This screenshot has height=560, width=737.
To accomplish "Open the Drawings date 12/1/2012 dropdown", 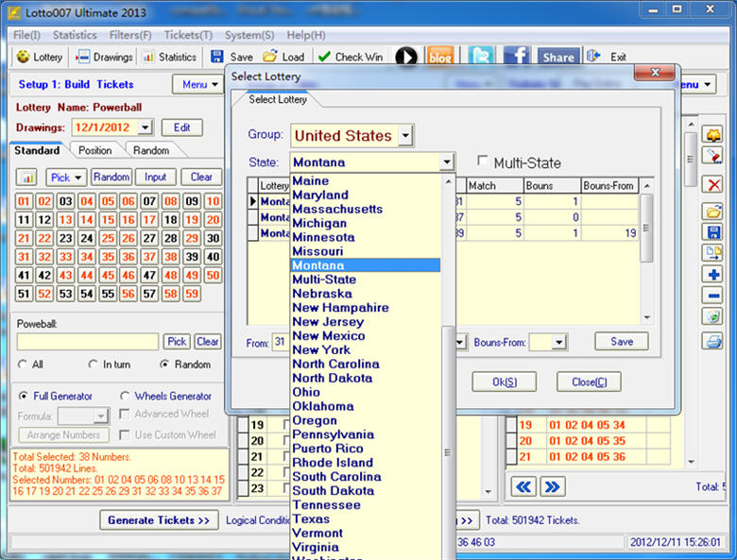I will (x=146, y=127).
